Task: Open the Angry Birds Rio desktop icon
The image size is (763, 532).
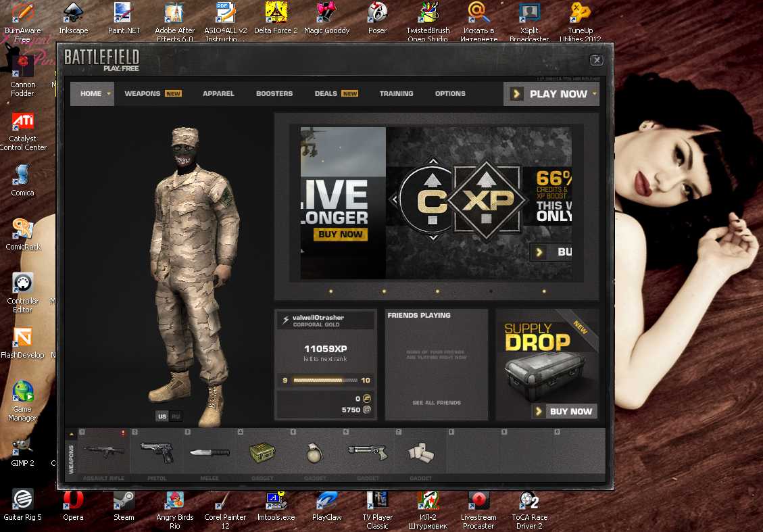Action: tap(174, 510)
